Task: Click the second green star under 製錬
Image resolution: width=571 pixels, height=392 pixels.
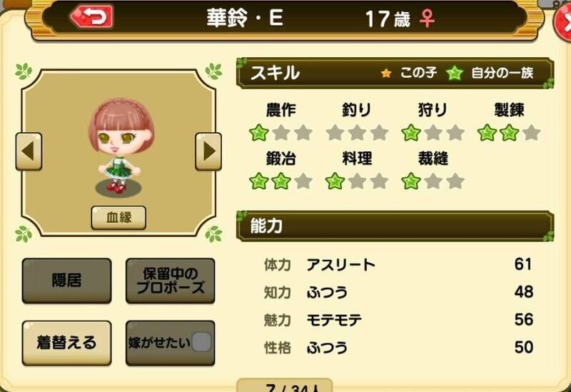Action: tap(509, 133)
